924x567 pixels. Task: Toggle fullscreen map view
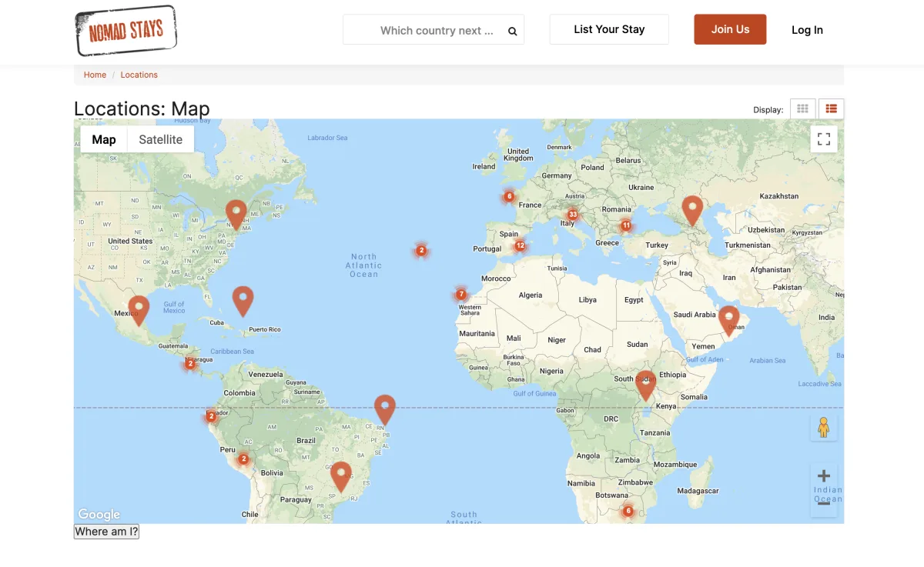pos(824,139)
